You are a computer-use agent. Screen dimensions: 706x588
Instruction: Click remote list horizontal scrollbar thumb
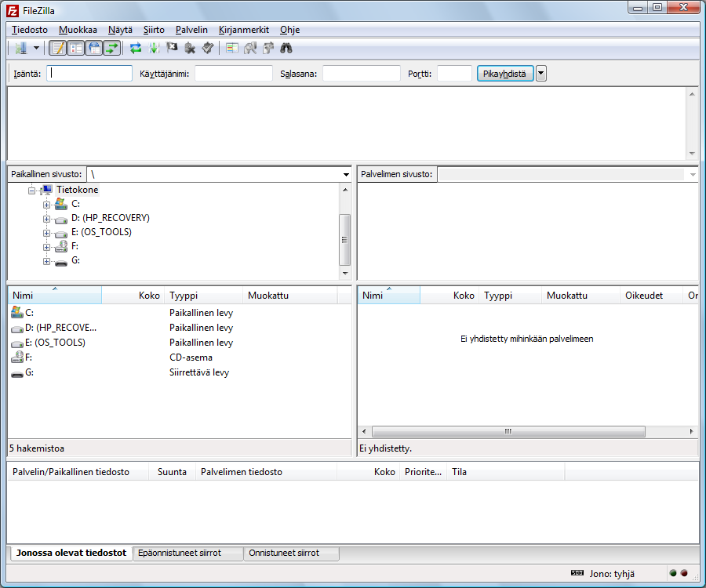pyautogui.click(x=509, y=431)
